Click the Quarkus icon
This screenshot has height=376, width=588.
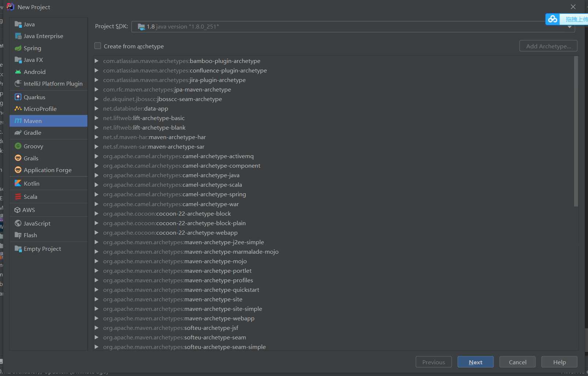[x=18, y=97]
